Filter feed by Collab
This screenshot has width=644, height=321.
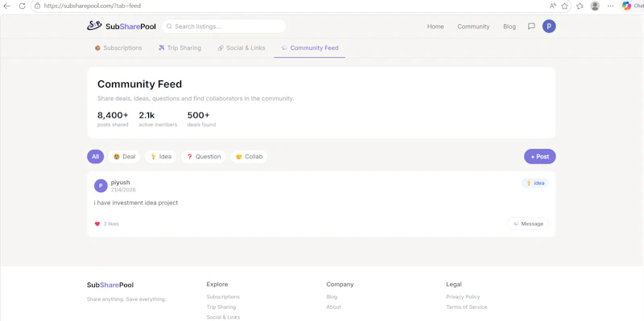pyautogui.click(x=249, y=156)
